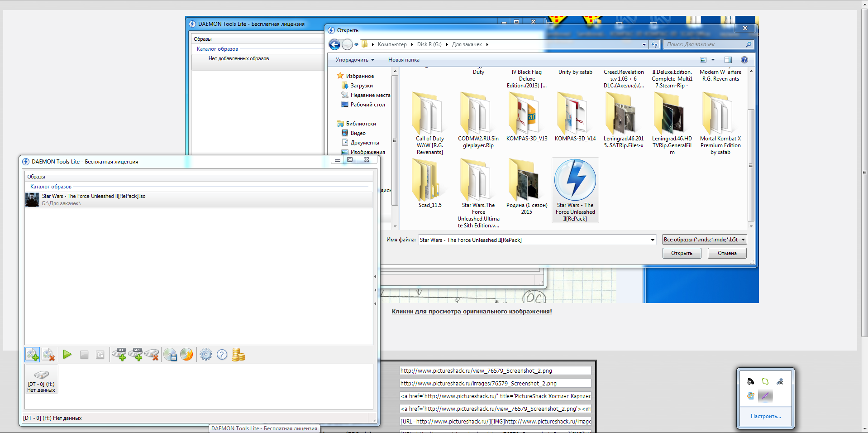The width and height of the screenshot is (868, 433).
Task: Click the greyed Remount icon
Action: pyautogui.click(x=100, y=355)
